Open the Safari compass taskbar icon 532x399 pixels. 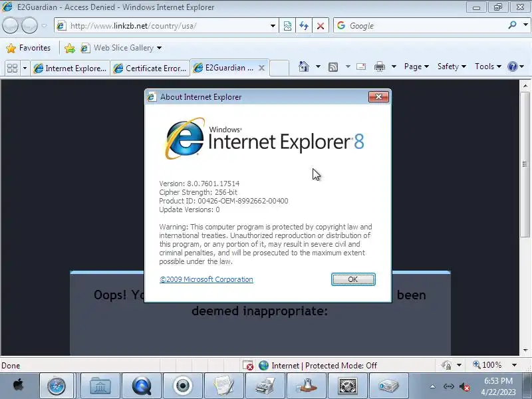pos(57,386)
